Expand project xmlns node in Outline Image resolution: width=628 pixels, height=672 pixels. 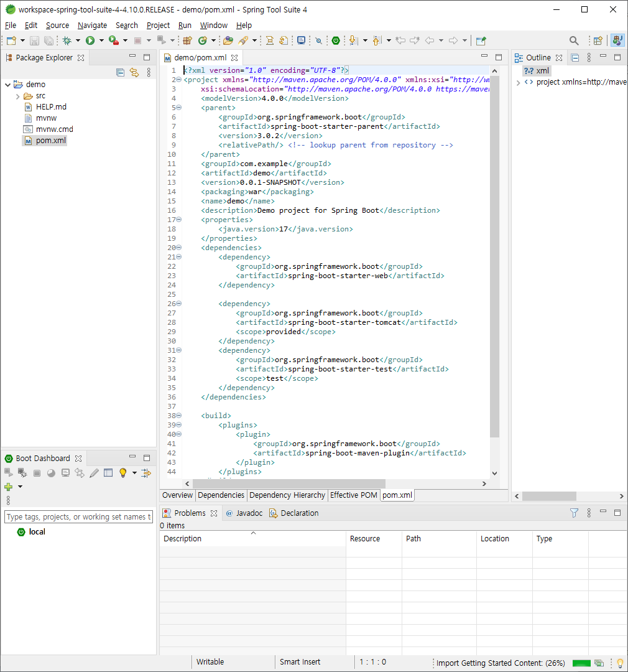[x=518, y=82]
